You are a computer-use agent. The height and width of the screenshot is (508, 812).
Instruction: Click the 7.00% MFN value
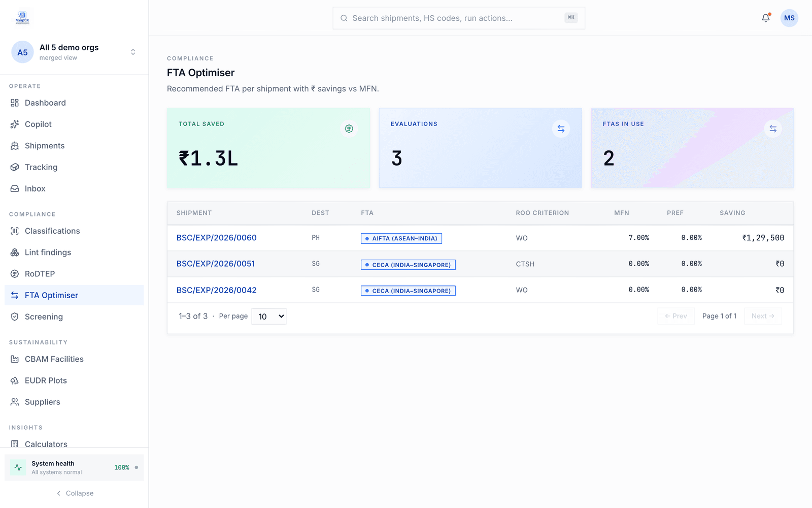638,238
